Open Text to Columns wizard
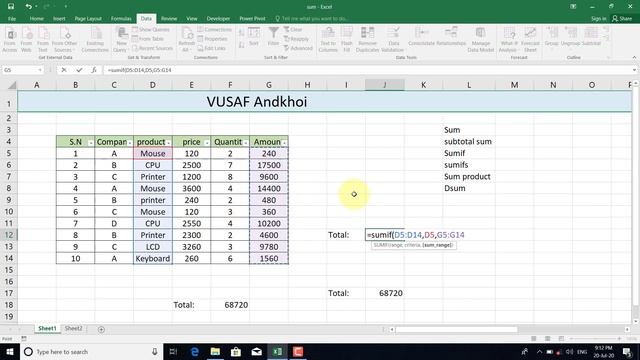640x360 pixels. [x=328, y=40]
